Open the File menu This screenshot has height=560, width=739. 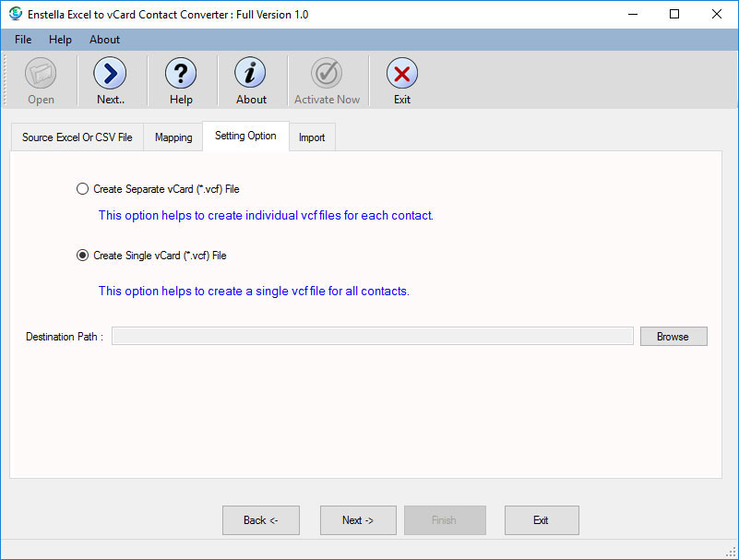click(23, 40)
